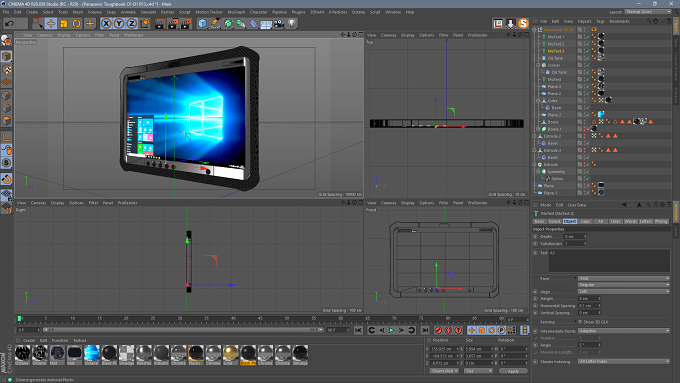680x383 pixels.
Task: Select the blue Octane material swatch
Action: point(92,354)
